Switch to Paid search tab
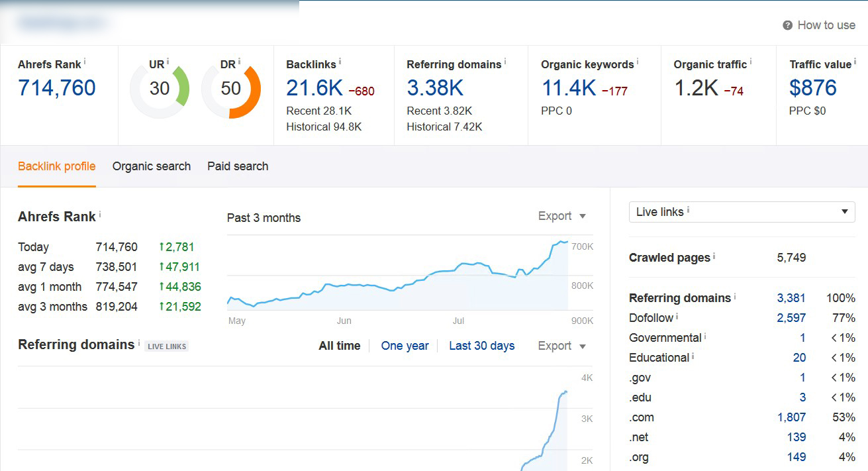 point(238,166)
